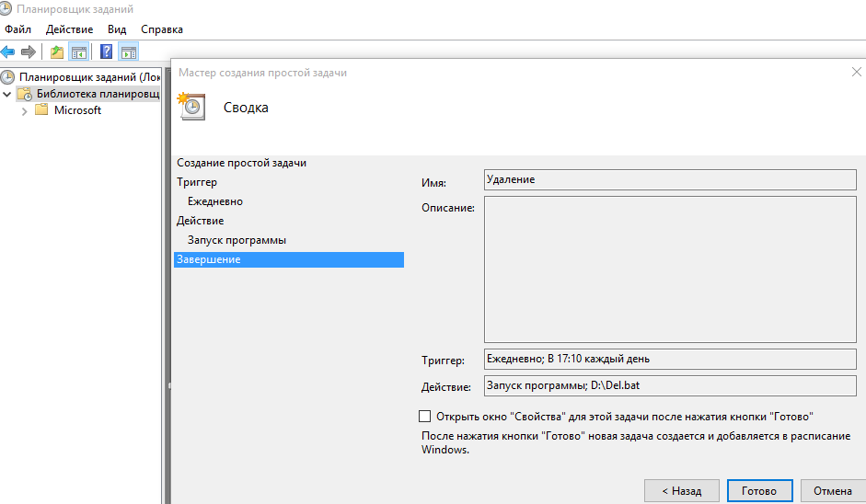Open Help via the question mark icon

[106, 52]
